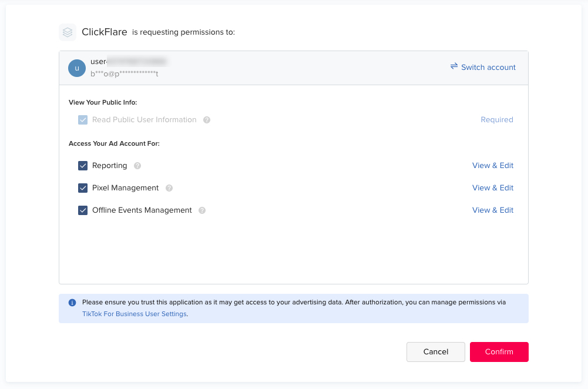This screenshot has width=588, height=389.
Task: Click the Access Your Ad Account For heading
Action: tap(114, 143)
